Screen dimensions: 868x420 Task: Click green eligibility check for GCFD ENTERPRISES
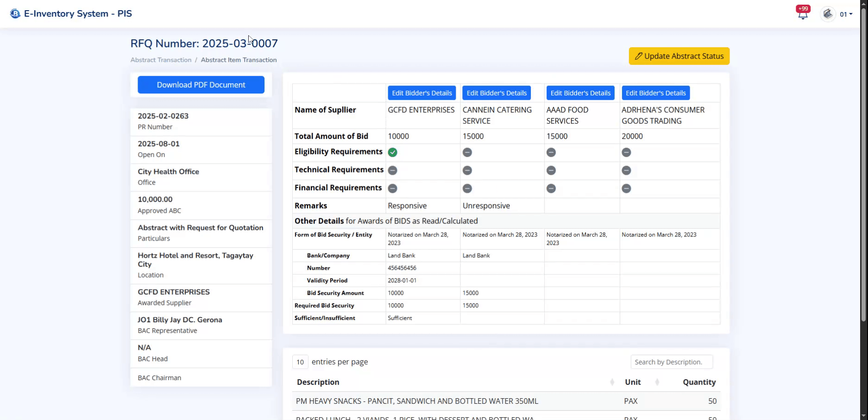pyautogui.click(x=392, y=153)
